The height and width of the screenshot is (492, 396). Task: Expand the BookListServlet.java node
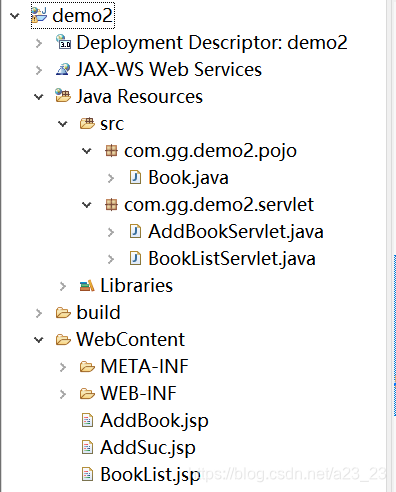[111, 259]
